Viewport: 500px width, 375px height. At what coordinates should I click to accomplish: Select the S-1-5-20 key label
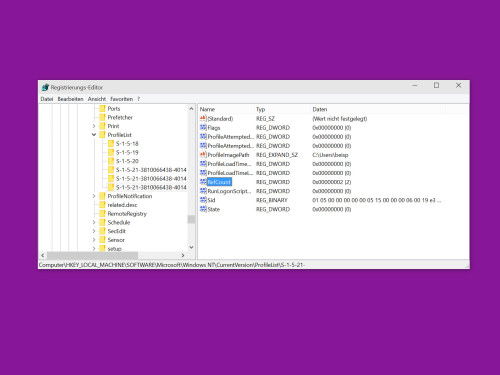point(127,161)
